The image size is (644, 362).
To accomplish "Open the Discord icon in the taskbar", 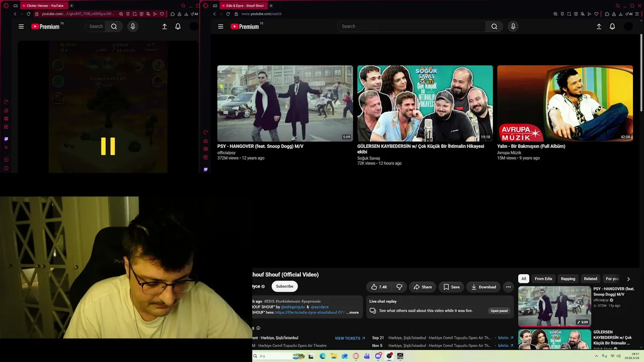I will pos(378,356).
